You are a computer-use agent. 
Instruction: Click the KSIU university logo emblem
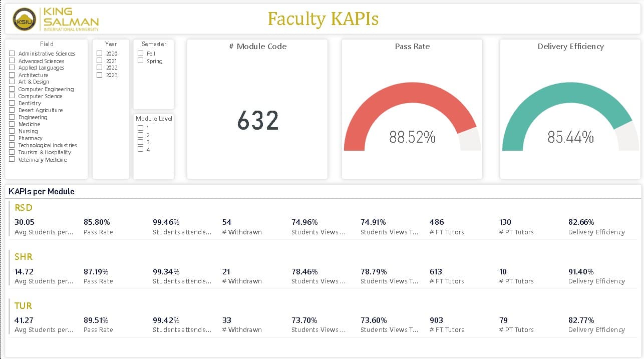point(24,19)
